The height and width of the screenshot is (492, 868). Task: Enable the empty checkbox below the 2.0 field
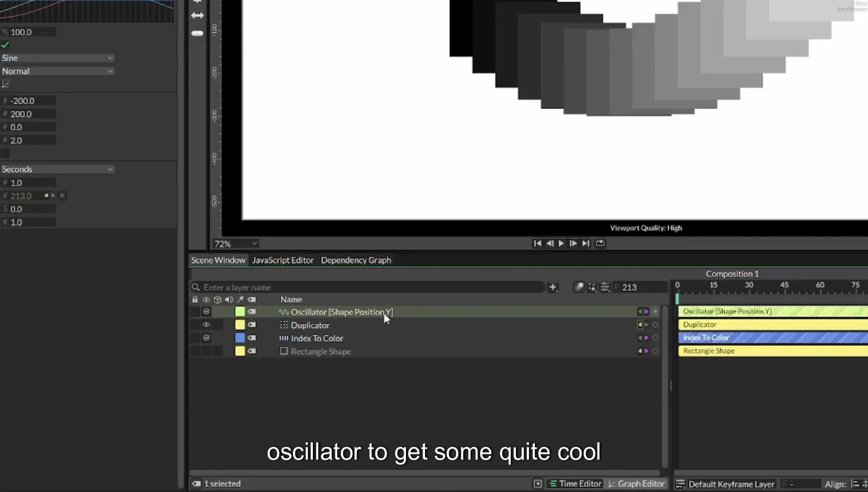point(5,153)
